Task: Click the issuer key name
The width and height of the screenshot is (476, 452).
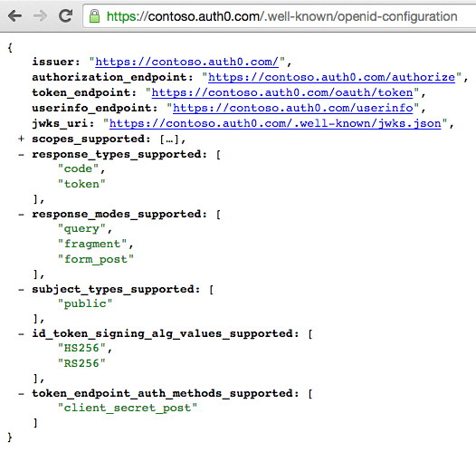Action: point(52,62)
